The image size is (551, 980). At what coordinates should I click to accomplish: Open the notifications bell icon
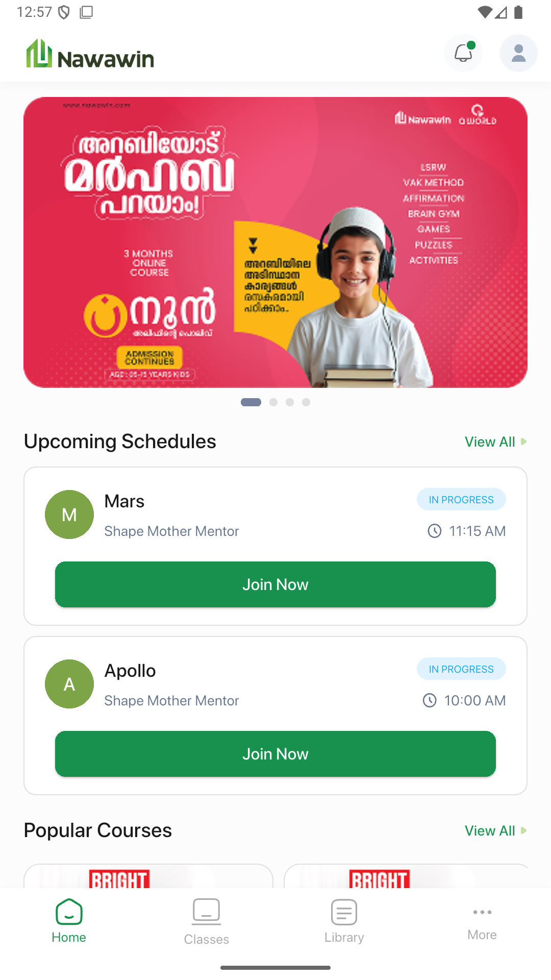(x=463, y=53)
